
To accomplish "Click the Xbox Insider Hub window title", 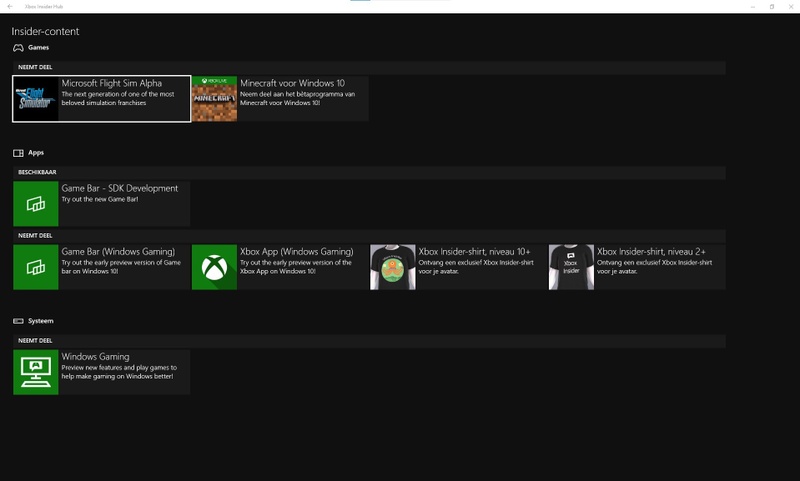I will coord(44,7).
